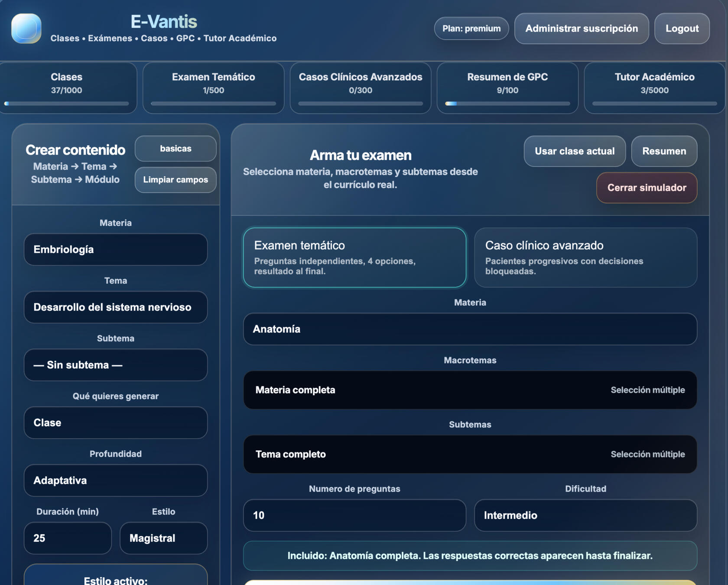Open the Tutor Académico 3/5000 card
Viewport: 728px width, 585px height.
click(654, 88)
